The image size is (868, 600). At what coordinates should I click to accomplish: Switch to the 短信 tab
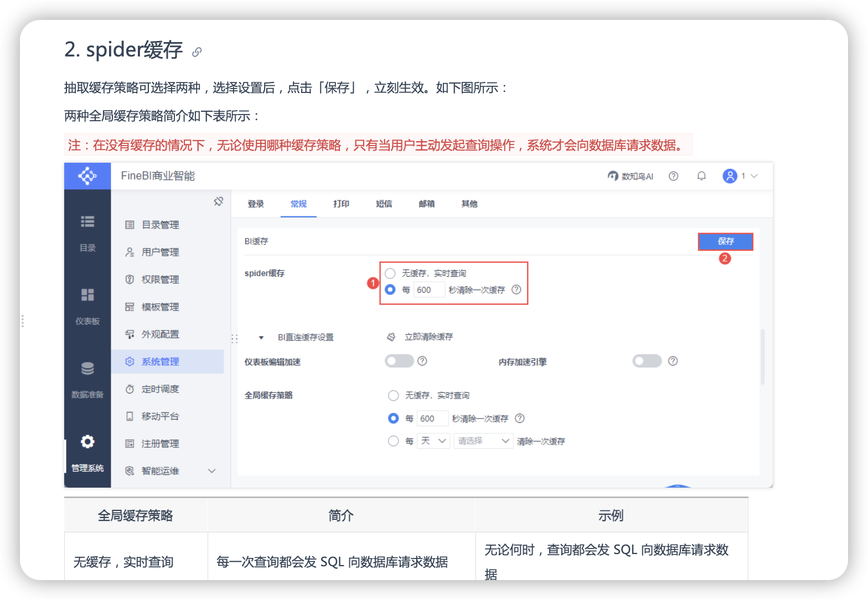coord(384,204)
